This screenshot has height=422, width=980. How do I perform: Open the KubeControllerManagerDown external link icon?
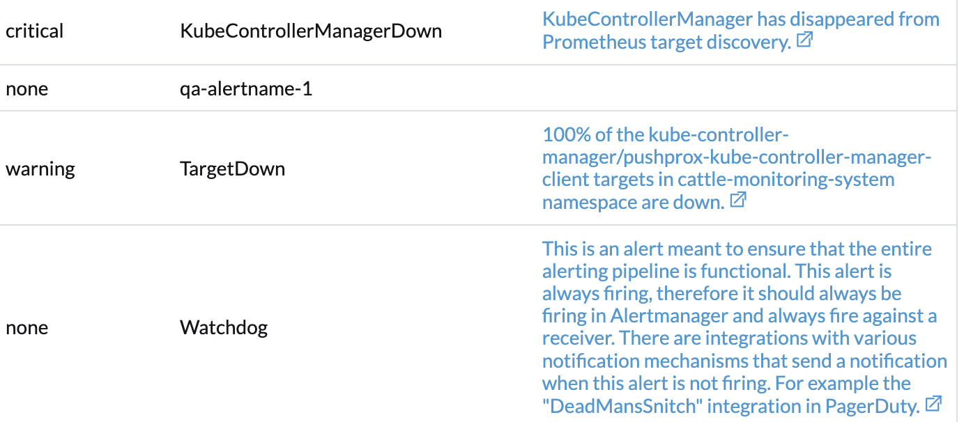[804, 40]
